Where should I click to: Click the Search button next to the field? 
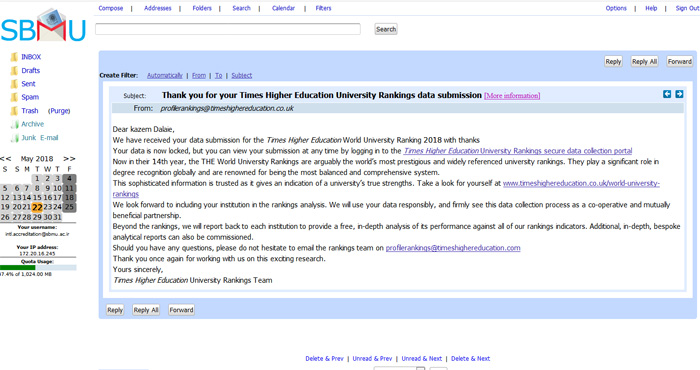(x=386, y=29)
